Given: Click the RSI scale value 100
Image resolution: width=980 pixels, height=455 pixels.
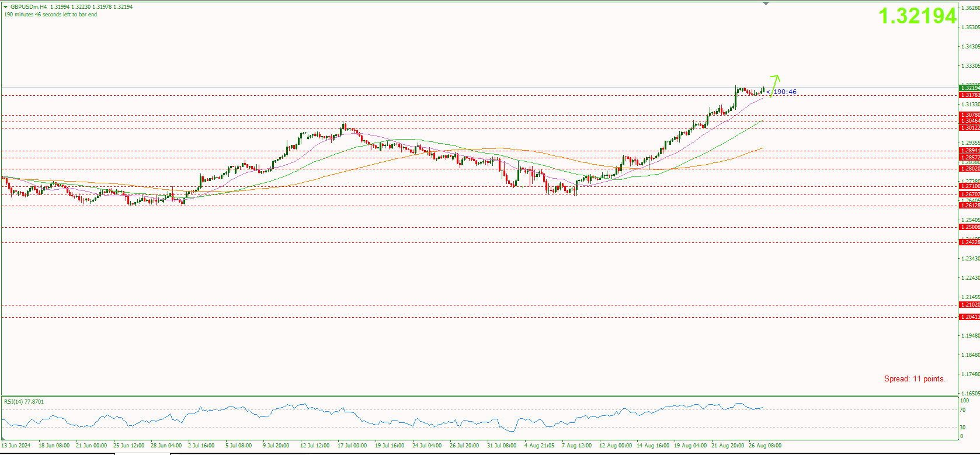Looking at the screenshot, I should (x=964, y=401).
